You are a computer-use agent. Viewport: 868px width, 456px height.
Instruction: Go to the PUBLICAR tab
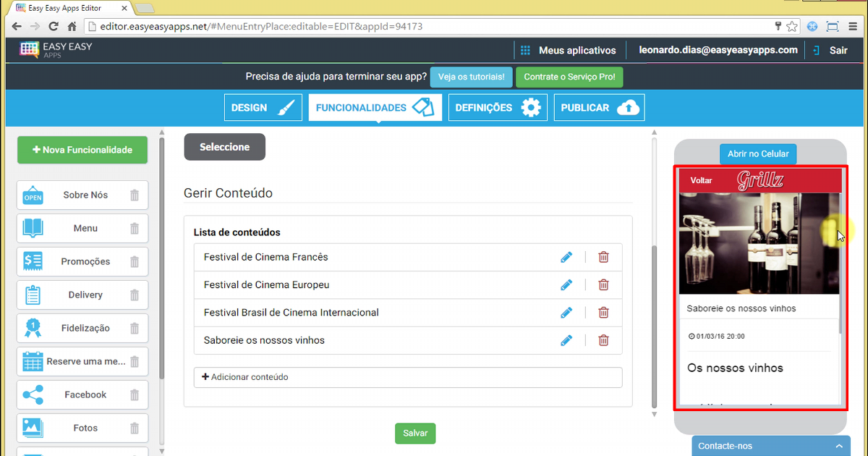pyautogui.click(x=599, y=108)
